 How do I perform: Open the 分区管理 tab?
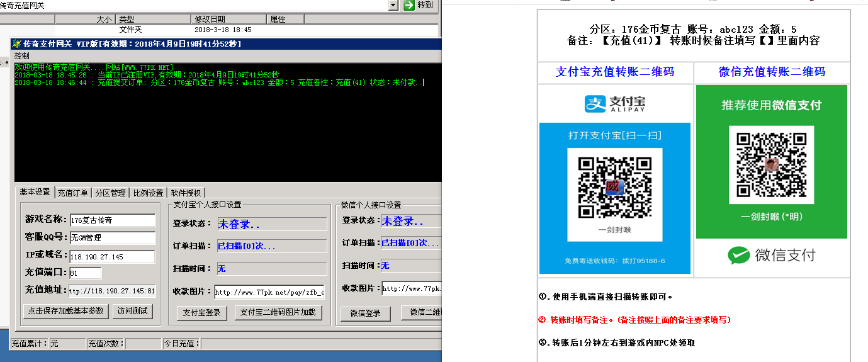click(110, 193)
